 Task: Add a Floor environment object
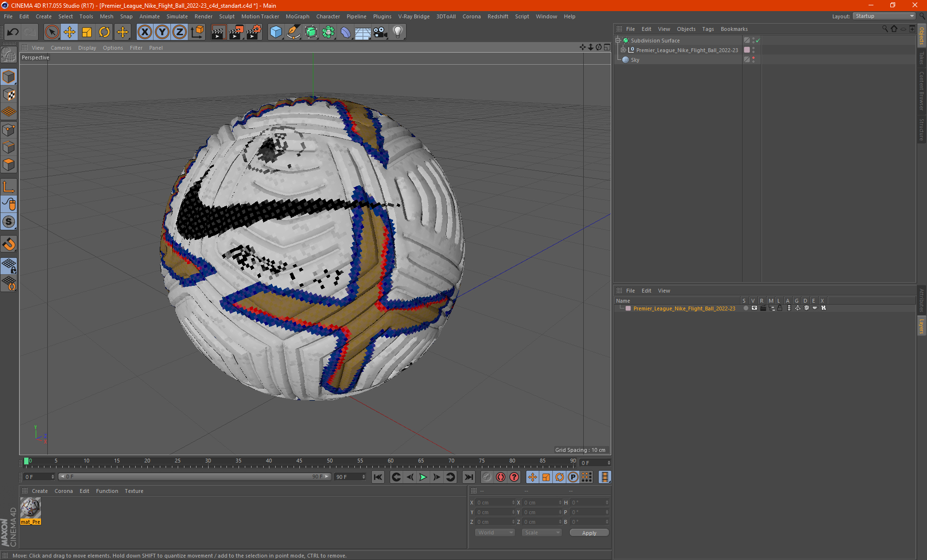(363, 32)
